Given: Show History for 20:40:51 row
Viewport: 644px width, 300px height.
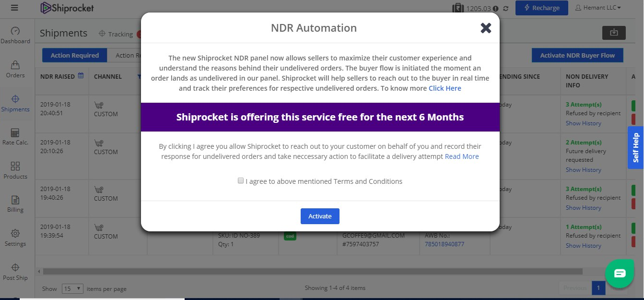Looking at the screenshot, I should [583, 123].
